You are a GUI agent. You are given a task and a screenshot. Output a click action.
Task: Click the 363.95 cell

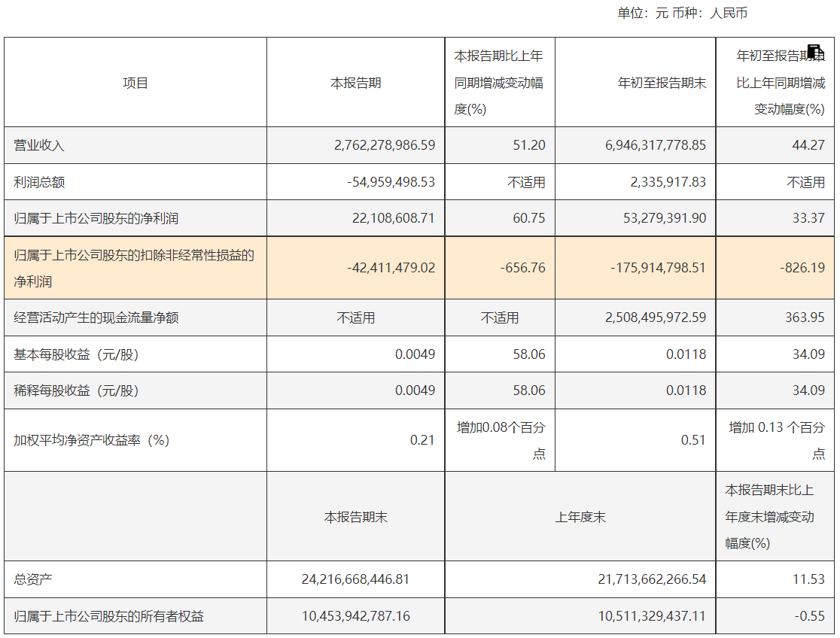click(x=775, y=317)
